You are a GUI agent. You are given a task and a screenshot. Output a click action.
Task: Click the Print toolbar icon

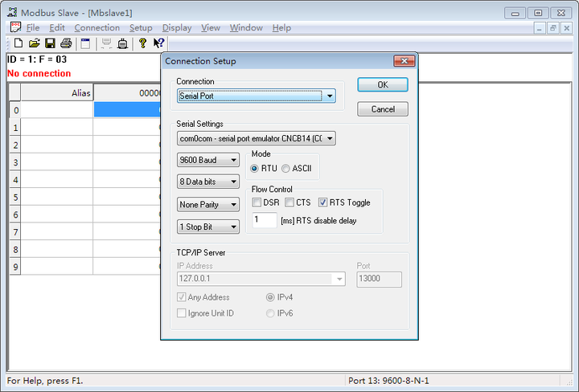66,43
